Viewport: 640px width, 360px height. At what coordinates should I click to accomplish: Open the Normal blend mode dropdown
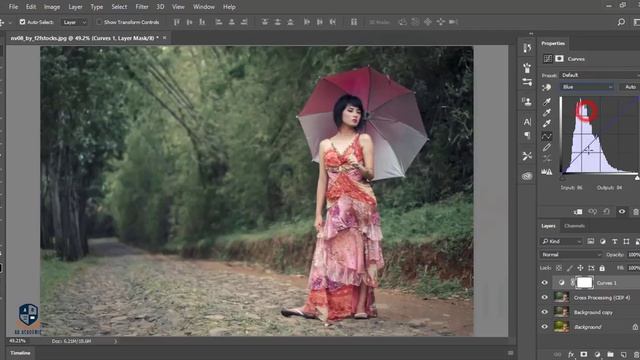571,255
